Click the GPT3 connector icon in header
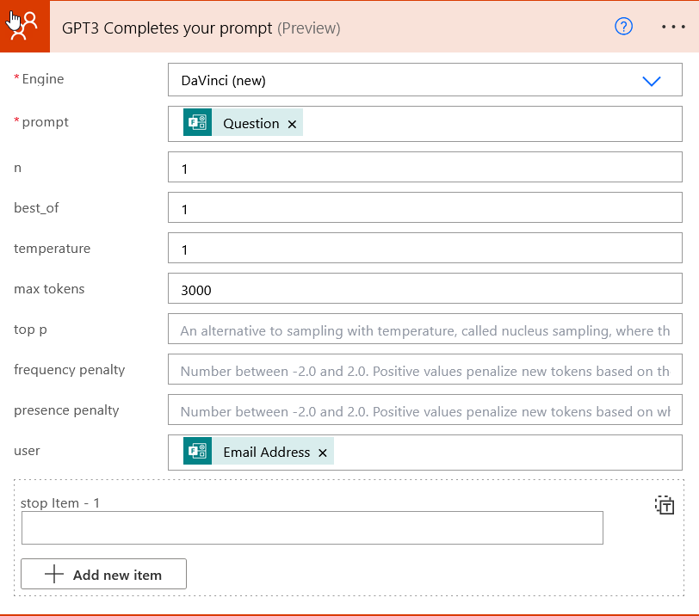Image resolution: width=699 pixels, height=616 pixels. coord(24,27)
